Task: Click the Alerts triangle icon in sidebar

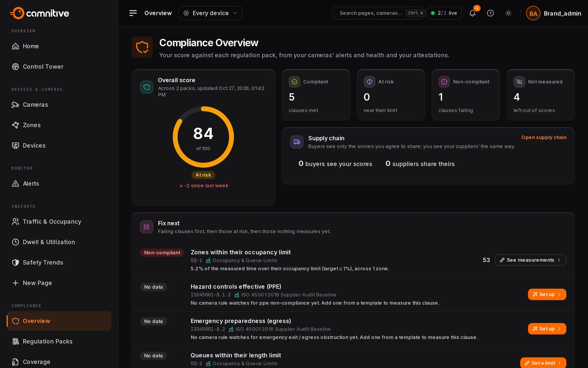Action: click(x=16, y=184)
